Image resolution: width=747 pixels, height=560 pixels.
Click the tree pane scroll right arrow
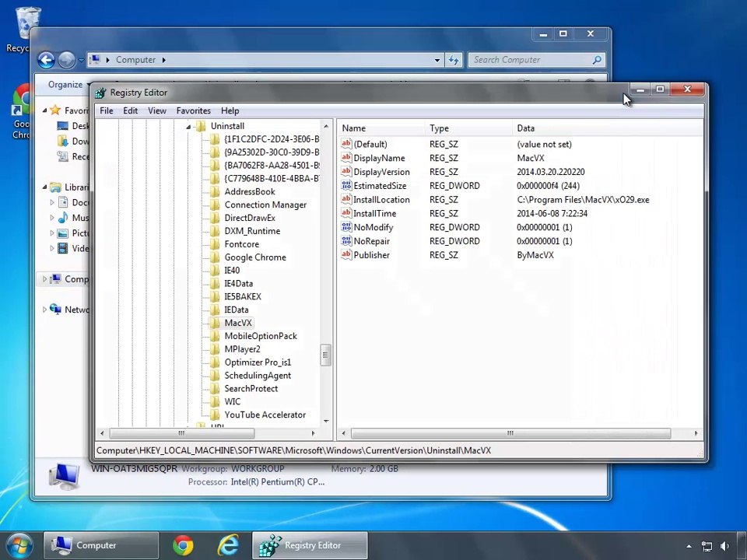click(313, 433)
